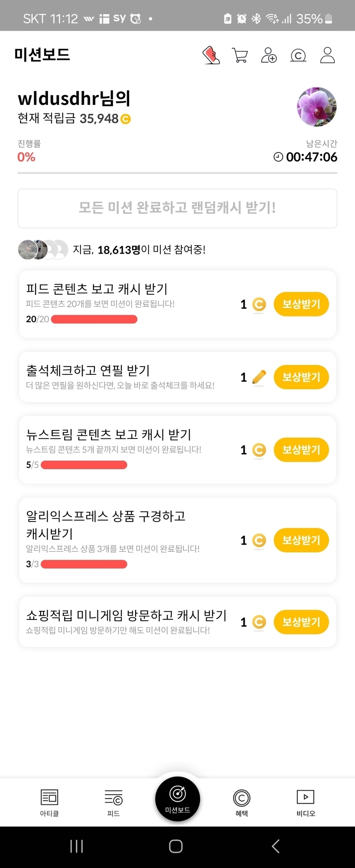Claim reward for 뉴스트림 콘텐츠 mission
This screenshot has height=868, width=355.
[x=301, y=450]
